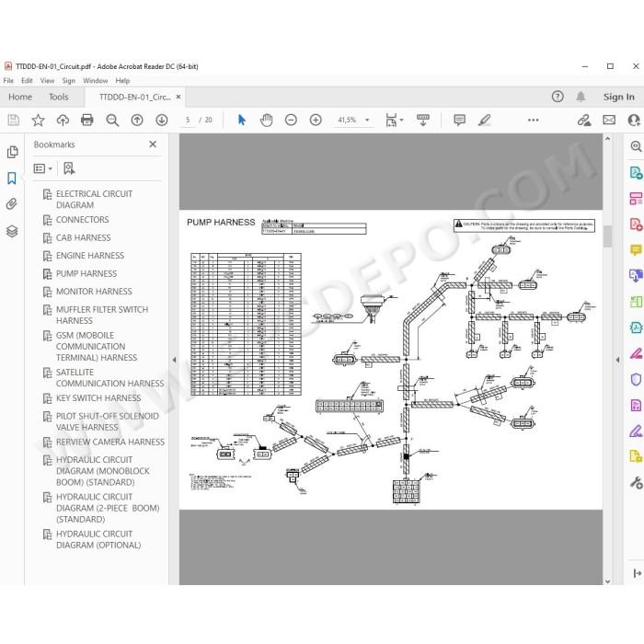This screenshot has height=644, width=644.
Task: Print the document with printer icon
Action: tap(87, 120)
